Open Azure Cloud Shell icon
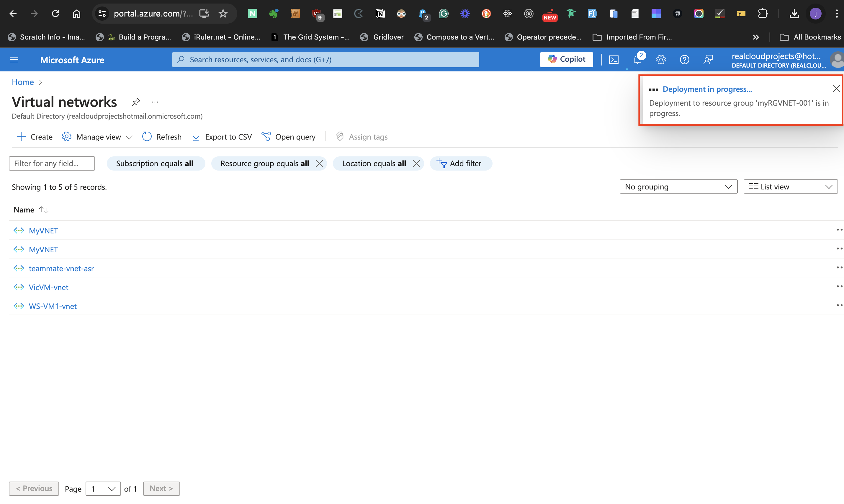Viewport: 844px width, 504px height. point(614,60)
